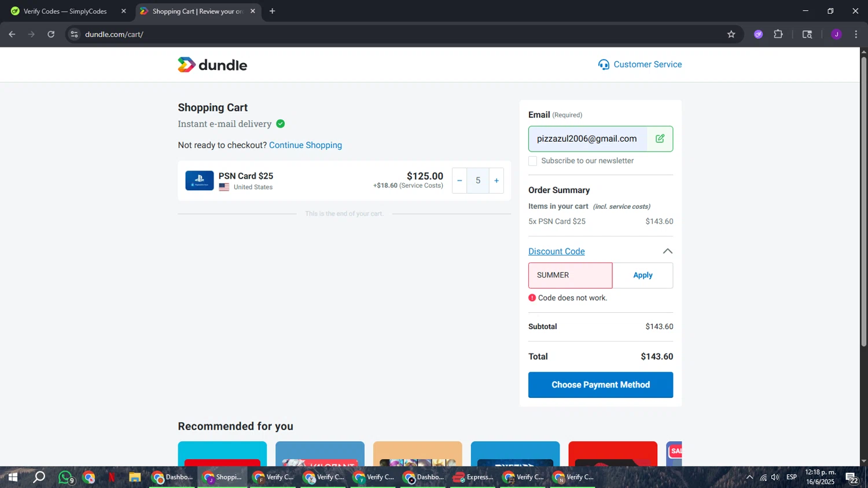Go back in browser history
Viewport: 868px width, 488px height.
[x=12, y=34]
